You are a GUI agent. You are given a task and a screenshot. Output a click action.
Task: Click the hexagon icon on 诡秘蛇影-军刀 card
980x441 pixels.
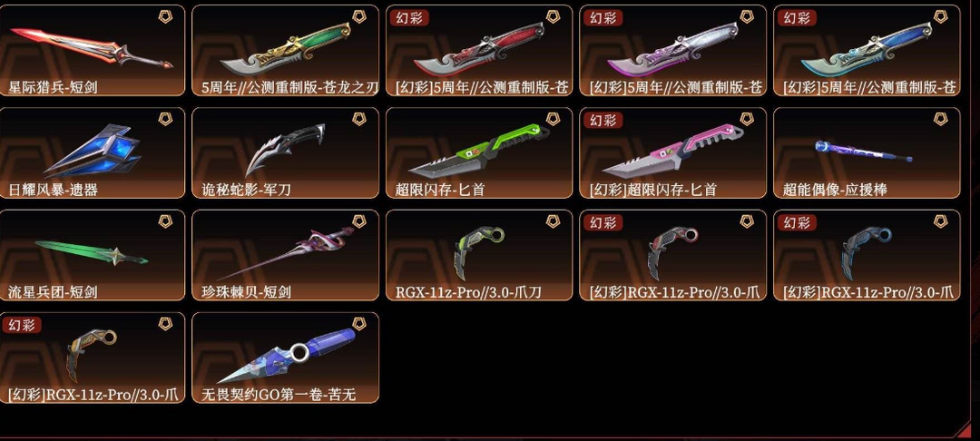[359, 119]
